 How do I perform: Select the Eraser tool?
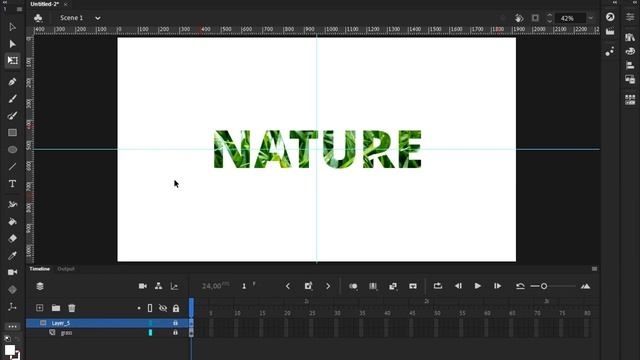pos(12,238)
